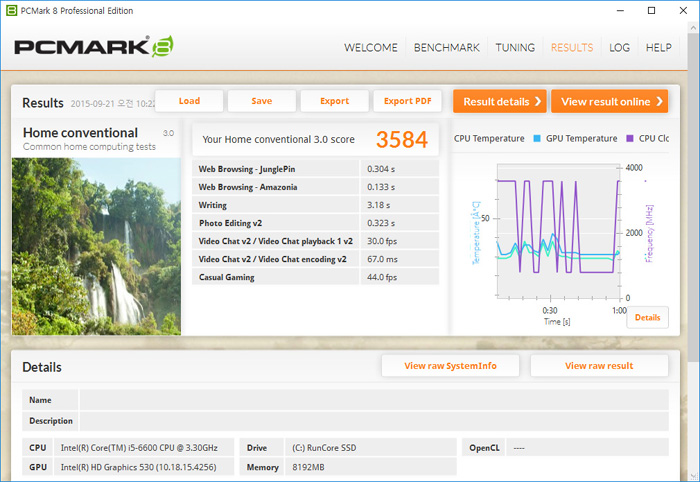Open the LOG tab
700x482 pixels.
[x=619, y=48]
